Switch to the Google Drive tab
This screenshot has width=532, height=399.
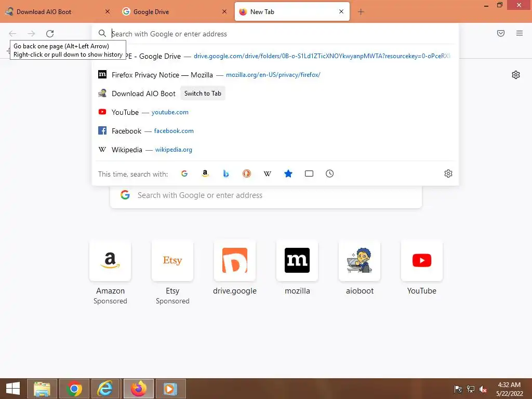click(x=175, y=11)
